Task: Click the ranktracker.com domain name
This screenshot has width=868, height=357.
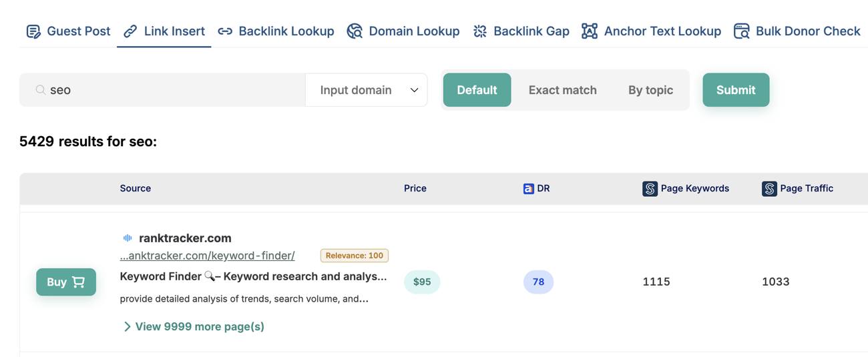Action: [x=185, y=238]
